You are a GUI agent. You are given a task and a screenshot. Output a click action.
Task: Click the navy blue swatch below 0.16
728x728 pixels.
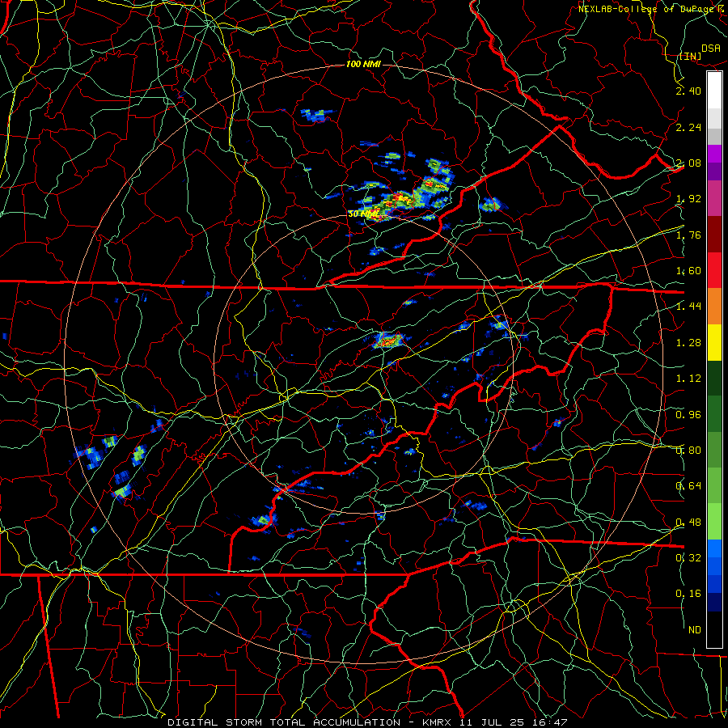pos(714,603)
